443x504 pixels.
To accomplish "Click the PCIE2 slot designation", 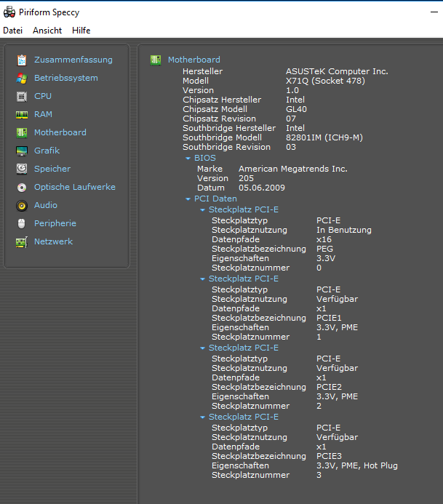I will coord(329,387).
